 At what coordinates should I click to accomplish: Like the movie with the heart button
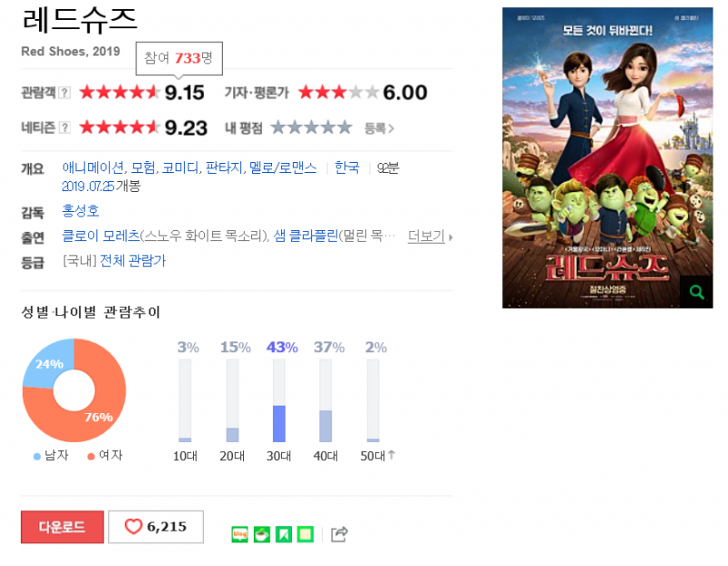[156, 527]
